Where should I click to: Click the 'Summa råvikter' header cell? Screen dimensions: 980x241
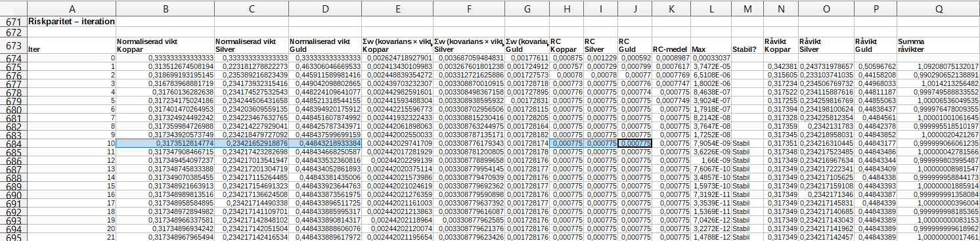tap(939, 45)
